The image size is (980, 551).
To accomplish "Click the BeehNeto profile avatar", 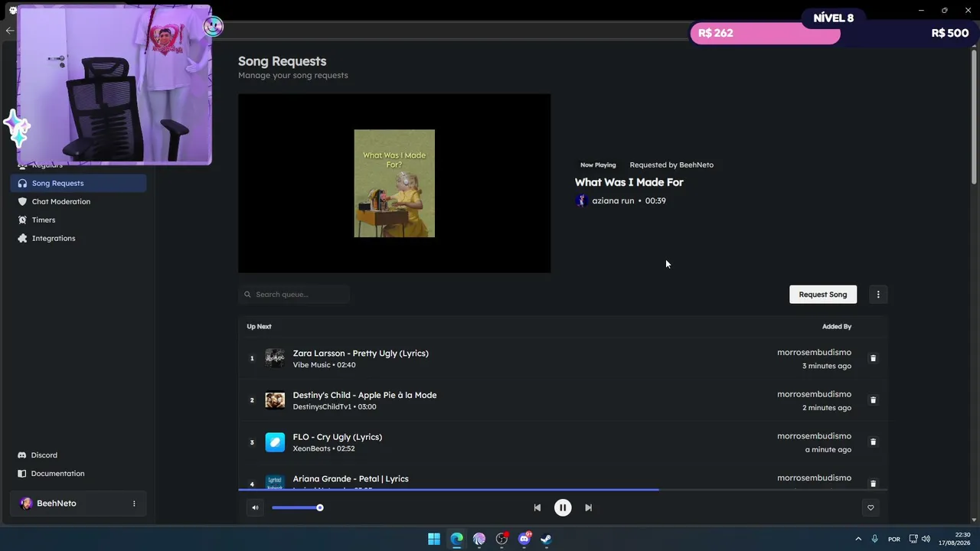I will coord(26,504).
